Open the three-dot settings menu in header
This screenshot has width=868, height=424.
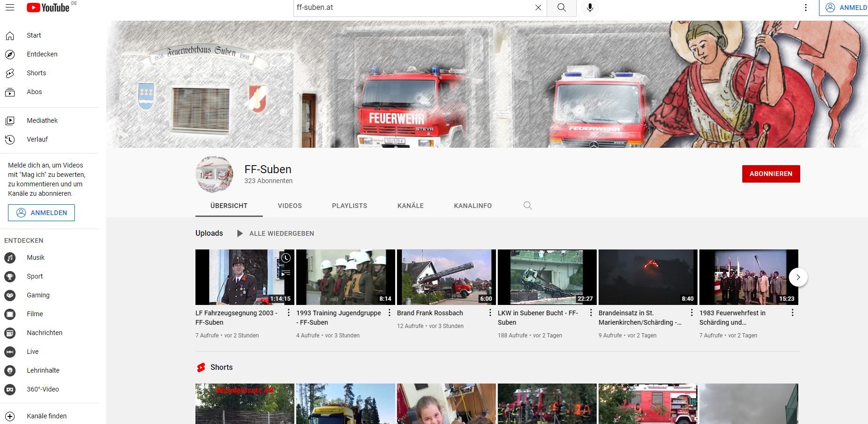click(x=806, y=8)
